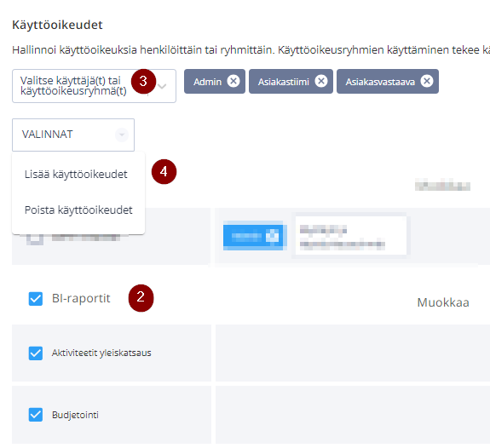Choose Lisää käyttöoikeudet from the menu
The width and height of the screenshot is (490, 448).
[x=76, y=175]
